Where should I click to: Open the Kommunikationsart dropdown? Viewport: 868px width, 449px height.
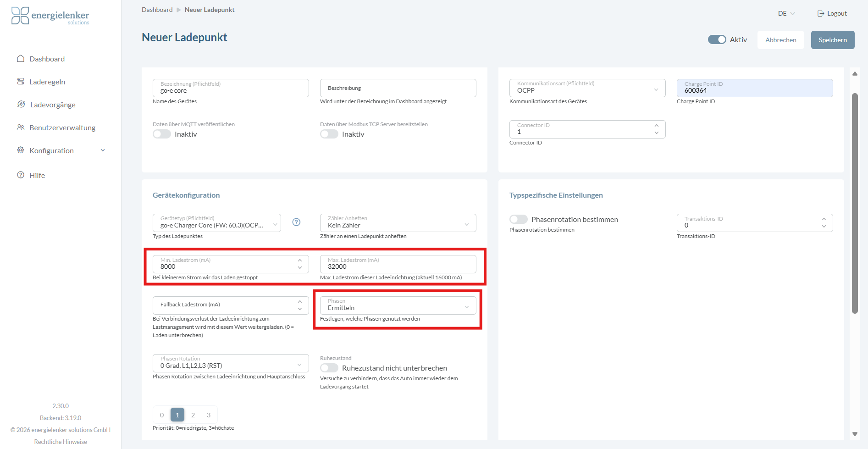pos(587,88)
